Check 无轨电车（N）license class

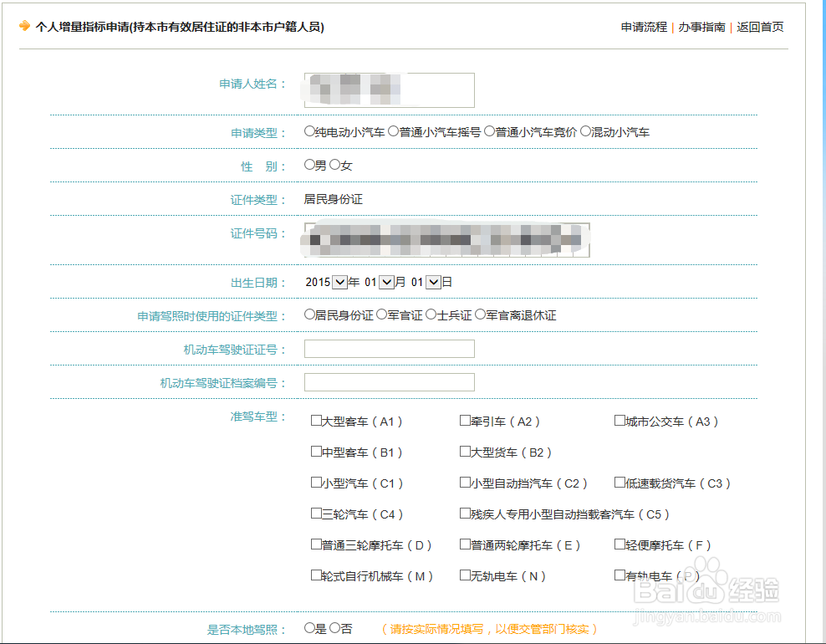pyautogui.click(x=463, y=575)
